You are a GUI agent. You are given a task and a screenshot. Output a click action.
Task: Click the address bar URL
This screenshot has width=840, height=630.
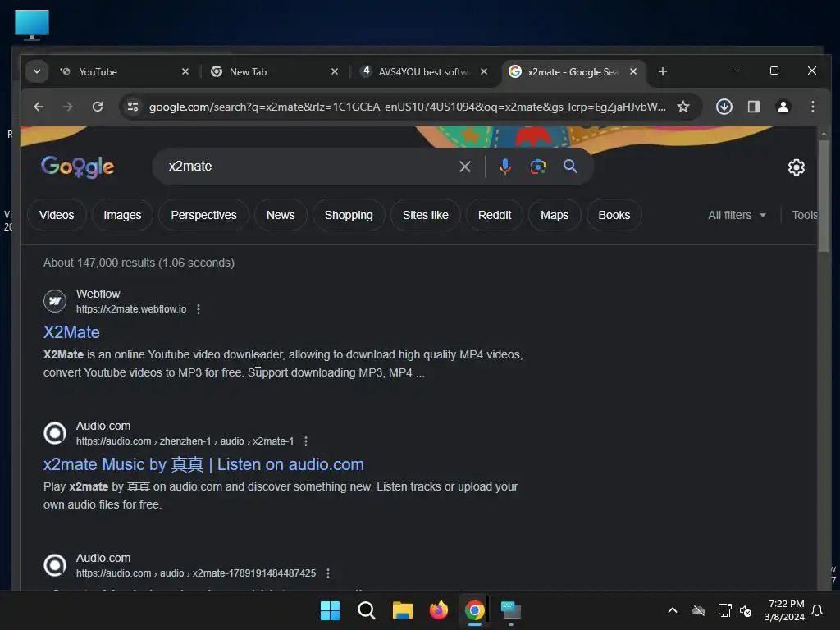407,107
